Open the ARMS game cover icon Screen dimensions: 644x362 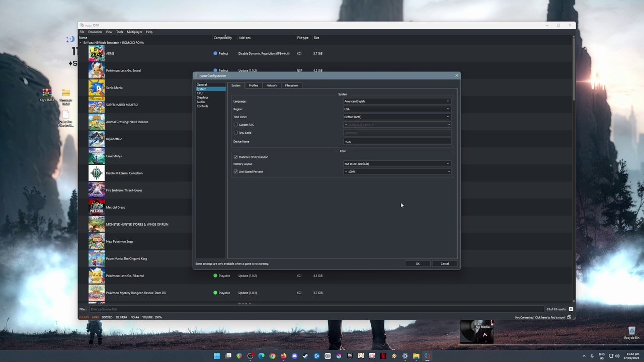click(97, 53)
